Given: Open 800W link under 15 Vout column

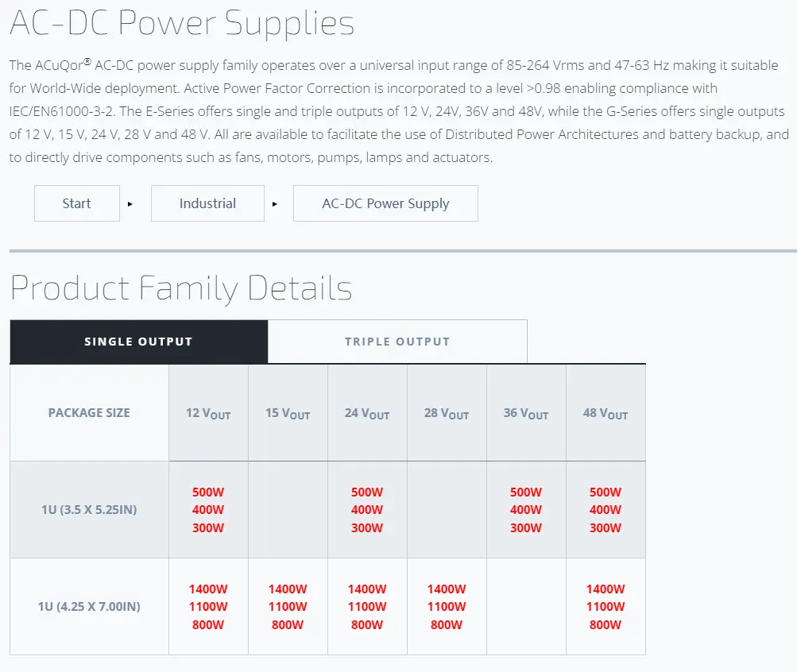Looking at the screenshot, I should [288, 625].
